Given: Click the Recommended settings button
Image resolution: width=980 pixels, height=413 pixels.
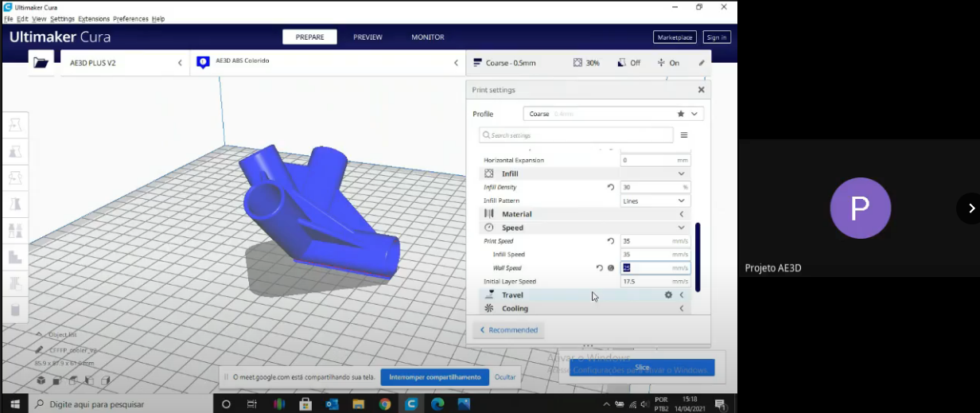Looking at the screenshot, I should tap(508, 329).
